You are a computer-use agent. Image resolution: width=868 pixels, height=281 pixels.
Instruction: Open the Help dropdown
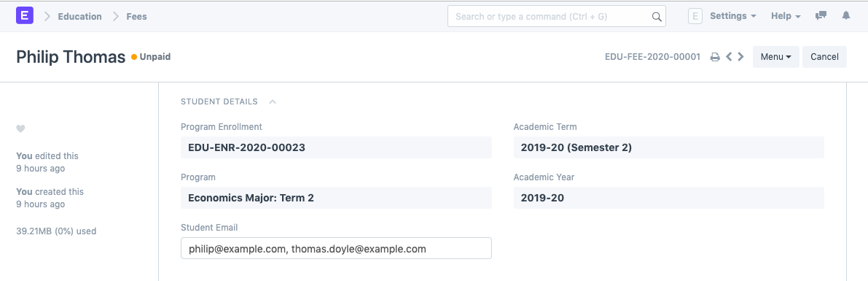(786, 16)
